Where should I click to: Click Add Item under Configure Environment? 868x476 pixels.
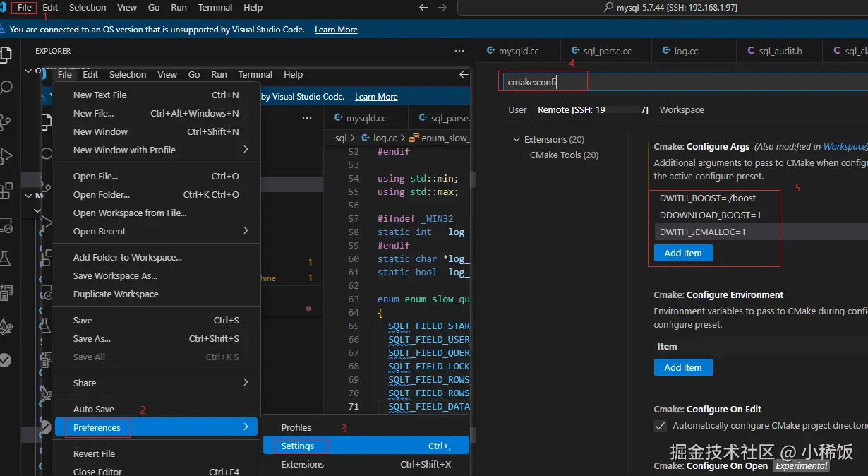(x=682, y=367)
